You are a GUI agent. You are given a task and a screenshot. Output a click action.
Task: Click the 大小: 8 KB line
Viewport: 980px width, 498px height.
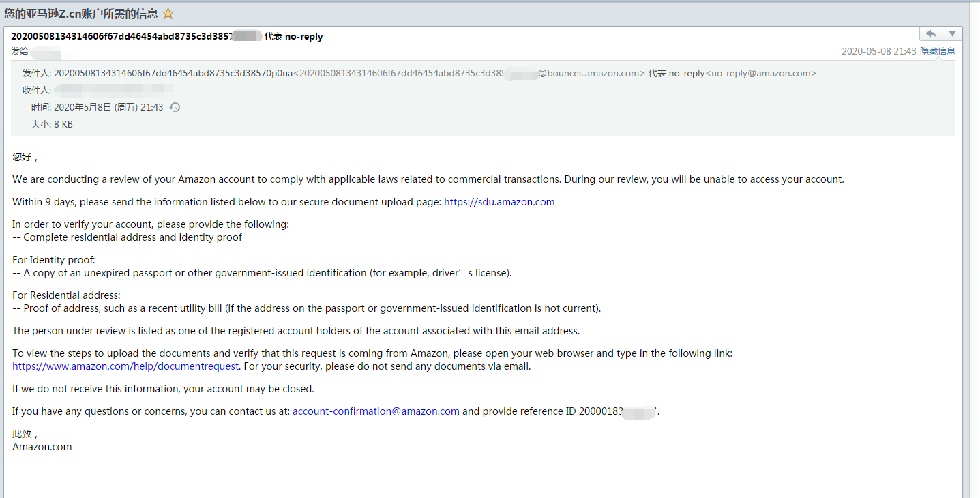[x=52, y=124]
